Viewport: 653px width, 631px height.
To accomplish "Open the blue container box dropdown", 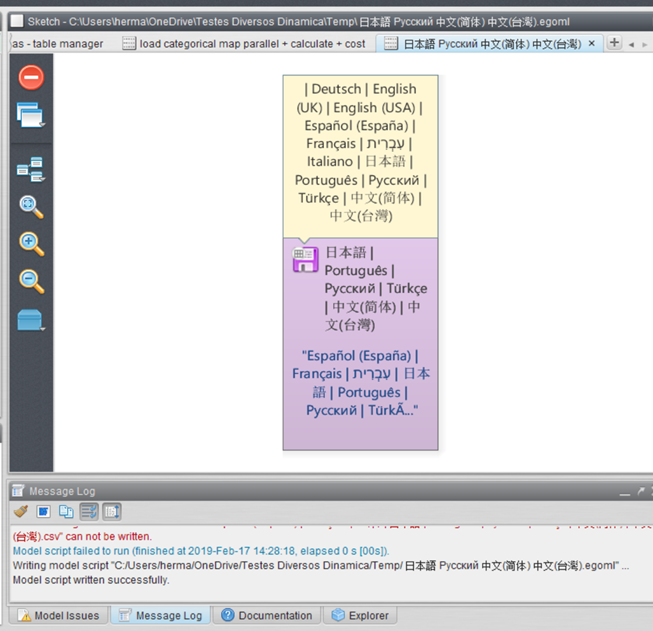I will tap(30, 322).
